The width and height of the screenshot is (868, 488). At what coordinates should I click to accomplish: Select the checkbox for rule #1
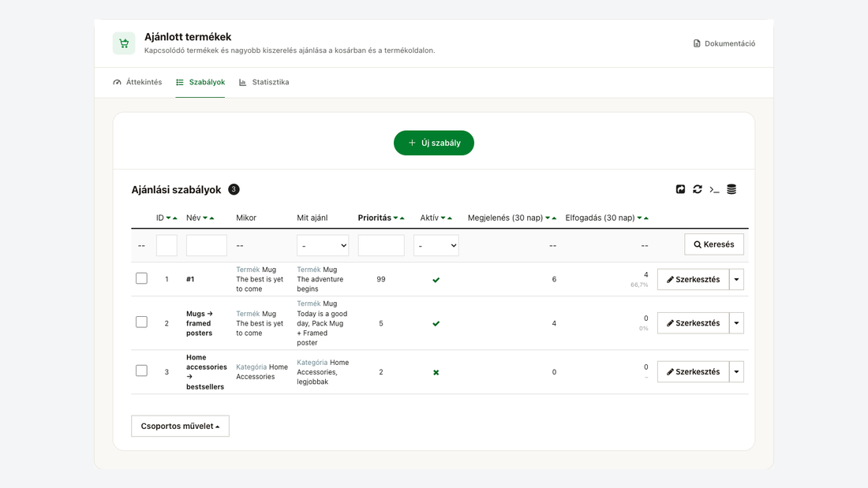point(142,278)
